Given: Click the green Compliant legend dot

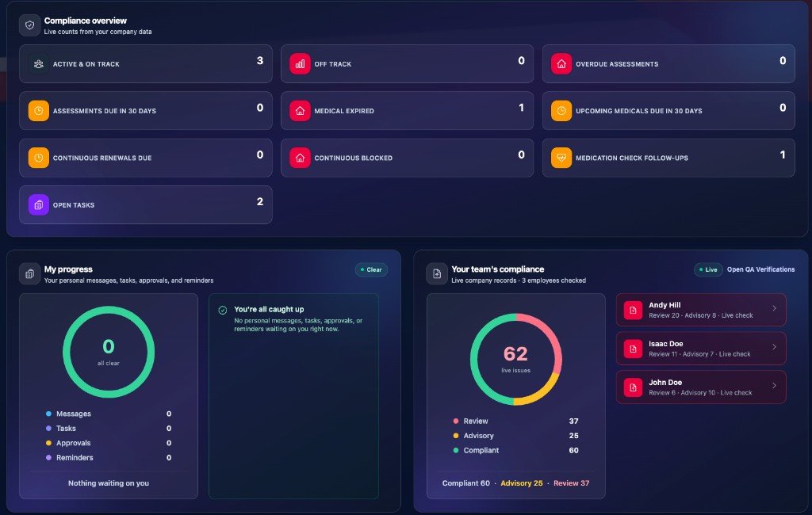Looking at the screenshot, I should (456, 450).
